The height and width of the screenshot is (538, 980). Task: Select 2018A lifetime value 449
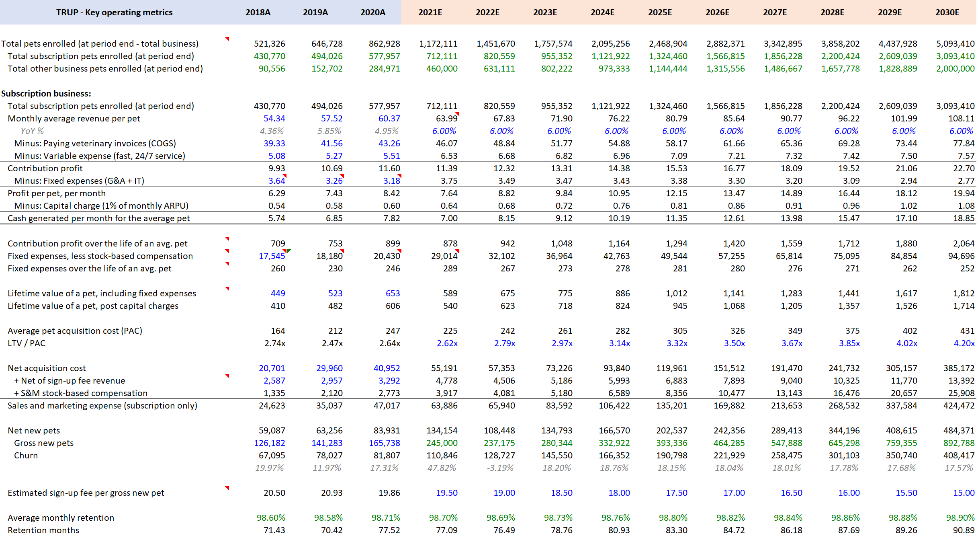pyautogui.click(x=278, y=293)
